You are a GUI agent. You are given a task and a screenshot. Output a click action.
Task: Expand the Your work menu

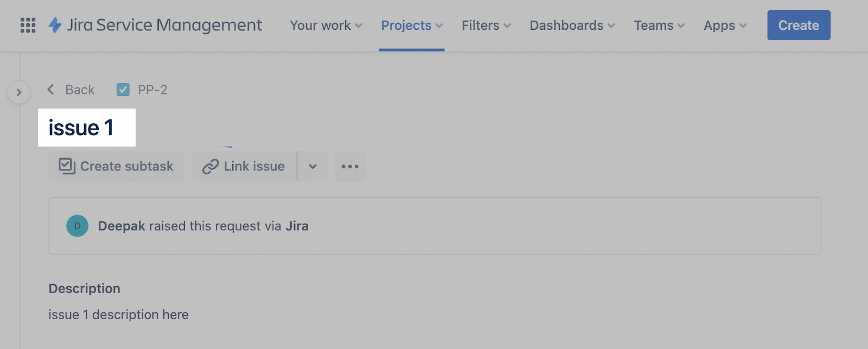[326, 26]
